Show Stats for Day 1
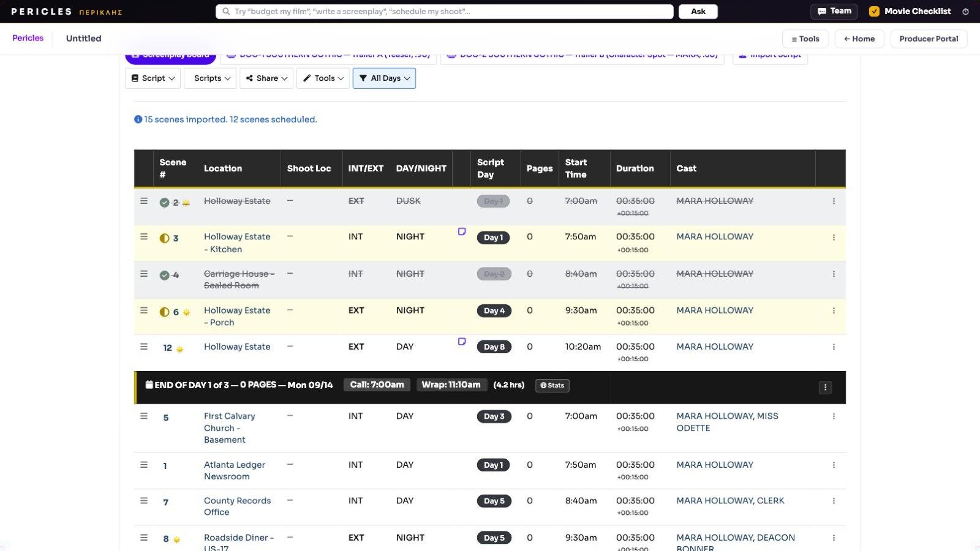The width and height of the screenshot is (980, 551). 552,386
